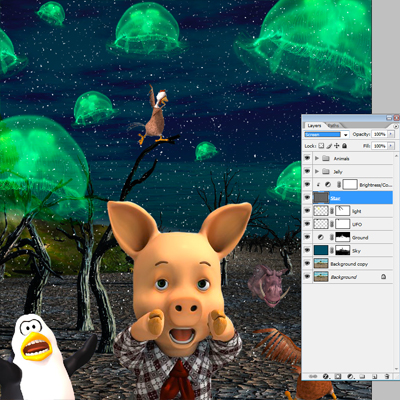
Task: Click the Background copy layer thumbnail
Action: point(321,264)
